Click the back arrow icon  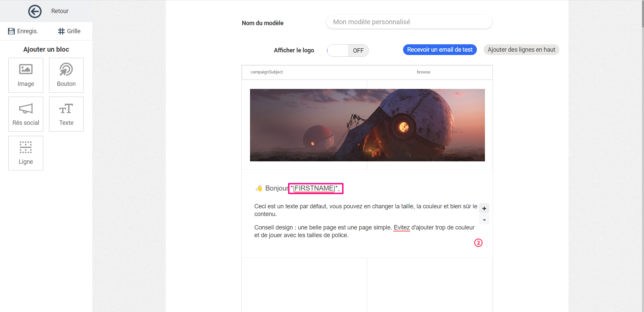click(35, 11)
